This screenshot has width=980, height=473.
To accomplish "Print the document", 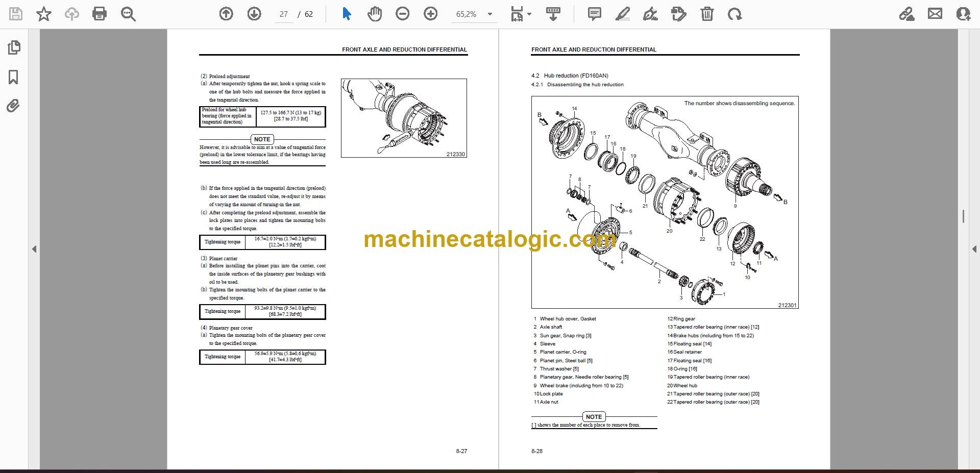I will click(100, 14).
